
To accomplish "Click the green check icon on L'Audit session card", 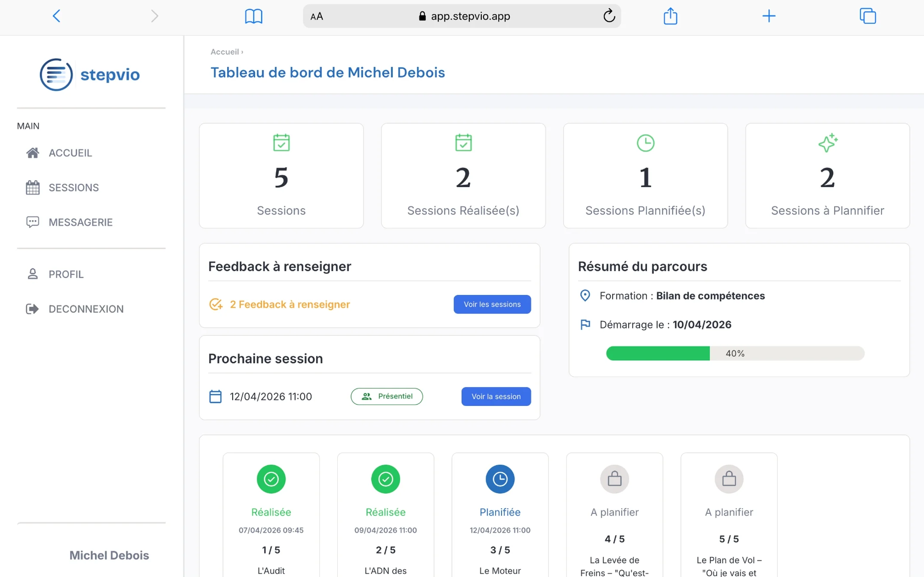I will (x=271, y=479).
